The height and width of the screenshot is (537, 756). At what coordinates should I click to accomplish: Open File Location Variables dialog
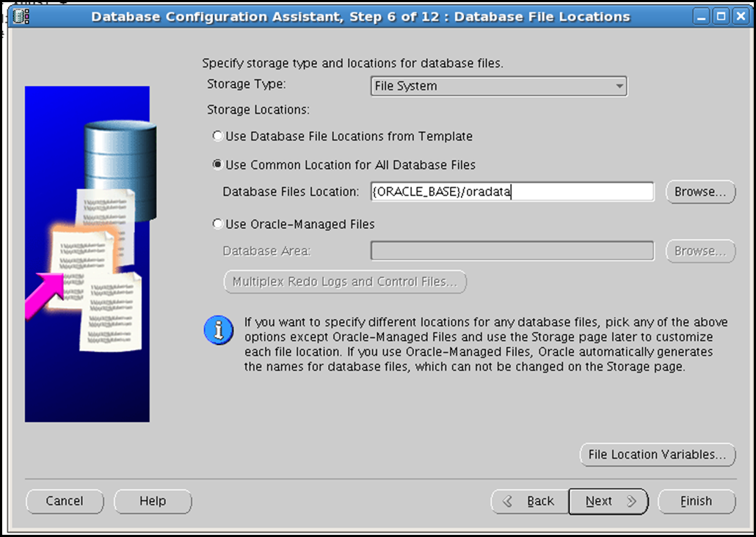coord(658,455)
